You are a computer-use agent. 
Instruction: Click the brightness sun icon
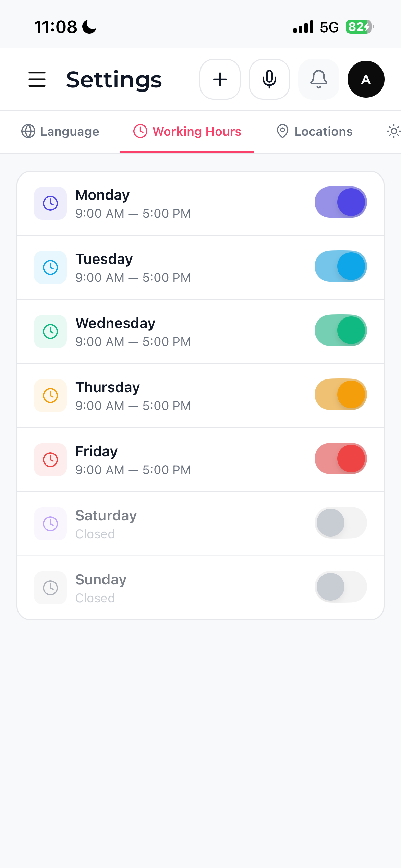pos(394,131)
